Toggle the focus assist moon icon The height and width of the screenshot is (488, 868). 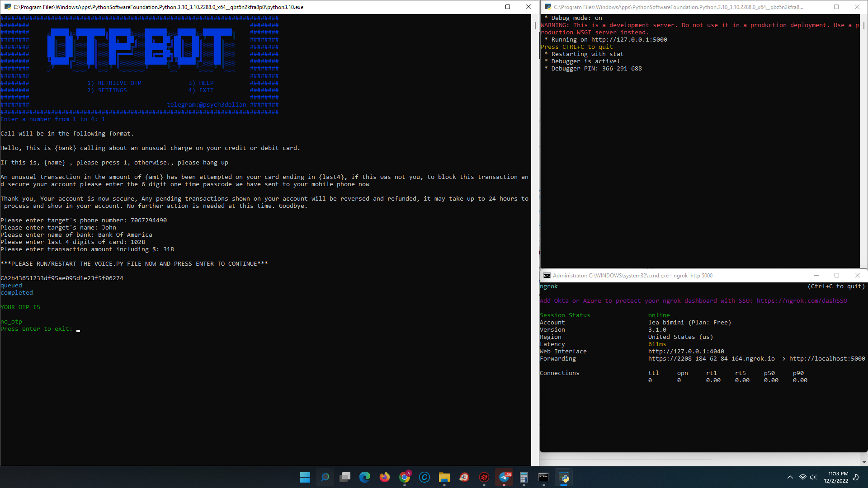(x=856, y=477)
